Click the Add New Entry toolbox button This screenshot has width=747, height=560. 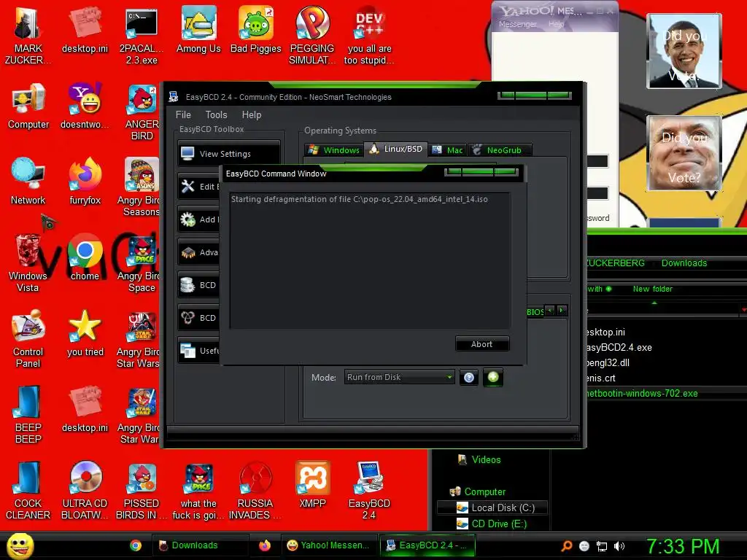pos(198,219)
